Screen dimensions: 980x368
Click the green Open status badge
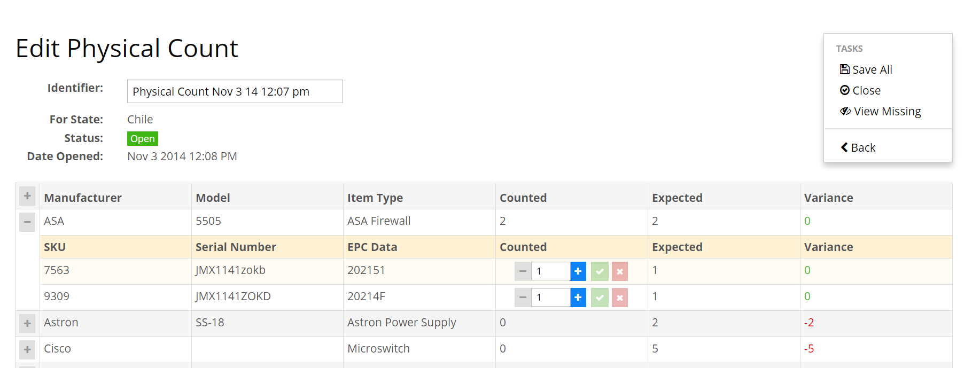[x=142, y=139]
